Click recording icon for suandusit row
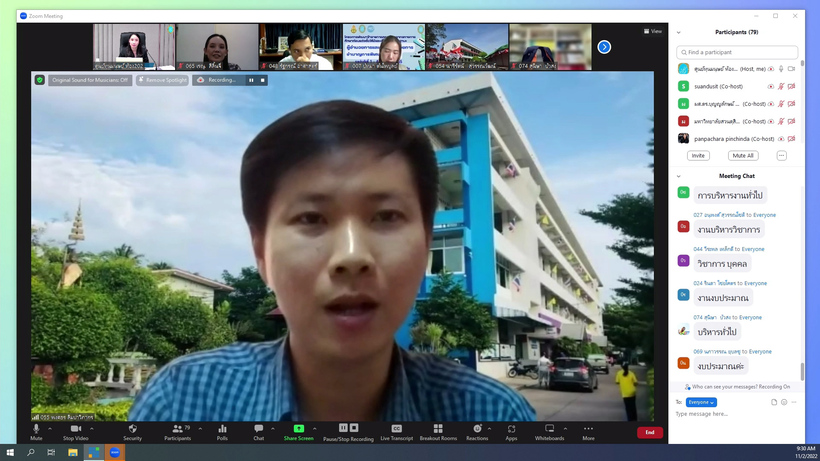This screenshot has width=820, height=461. pyautogui.click(x=771, y=86)
